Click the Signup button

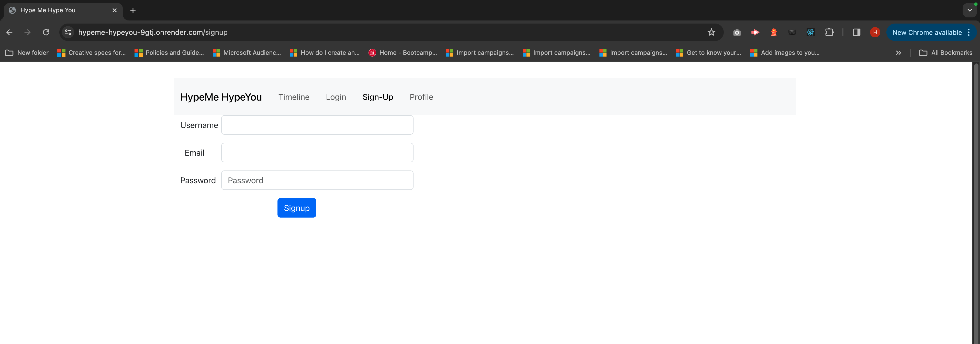296,208
